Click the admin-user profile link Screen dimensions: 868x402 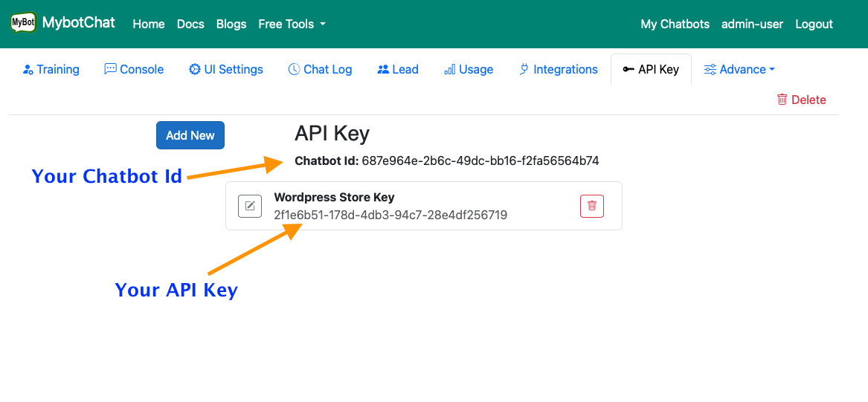(x=752, y=25)
